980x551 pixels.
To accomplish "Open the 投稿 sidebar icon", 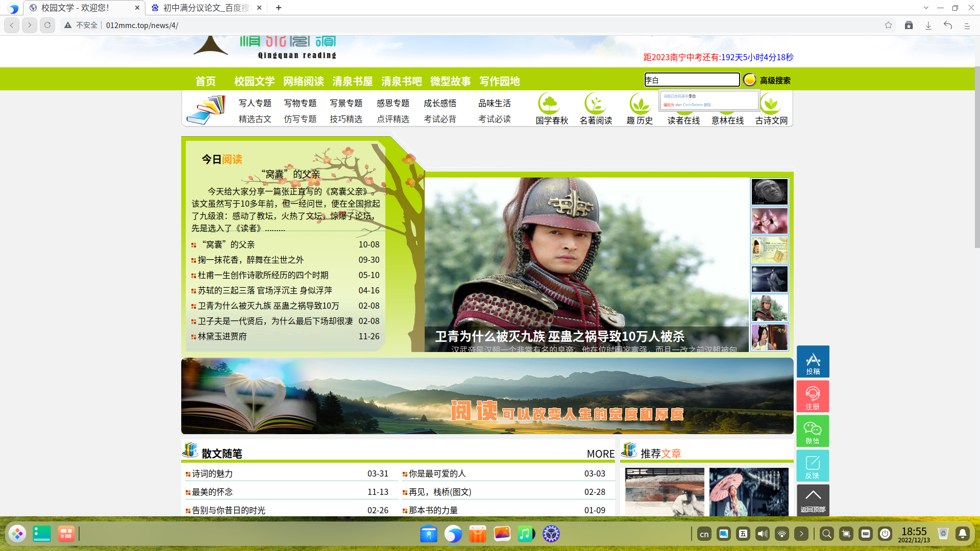I will click(x=813, y=361).
